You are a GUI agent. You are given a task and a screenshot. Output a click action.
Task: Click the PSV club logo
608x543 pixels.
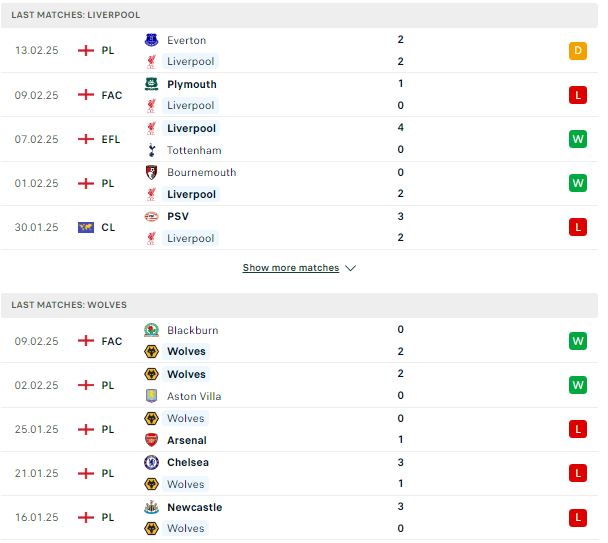pyautogui.click(x=151, y=216)
